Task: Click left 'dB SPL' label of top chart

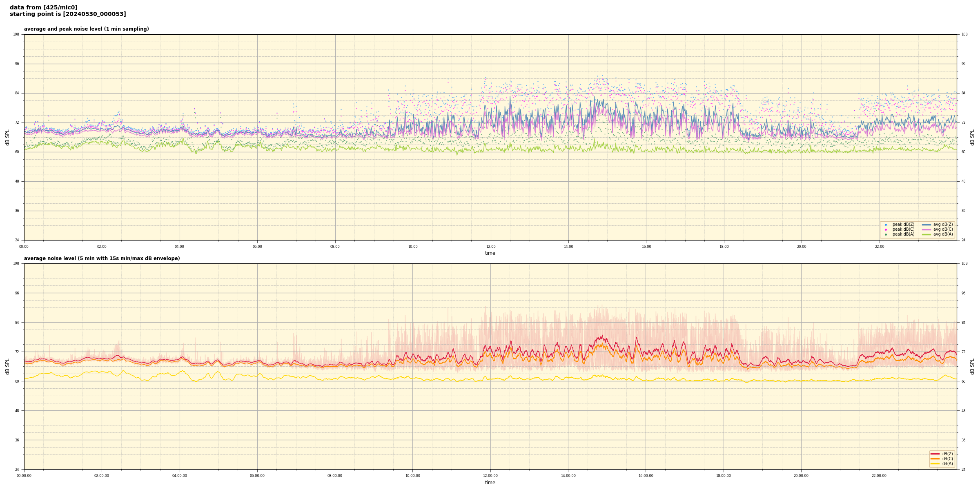Action: point(7,137)
